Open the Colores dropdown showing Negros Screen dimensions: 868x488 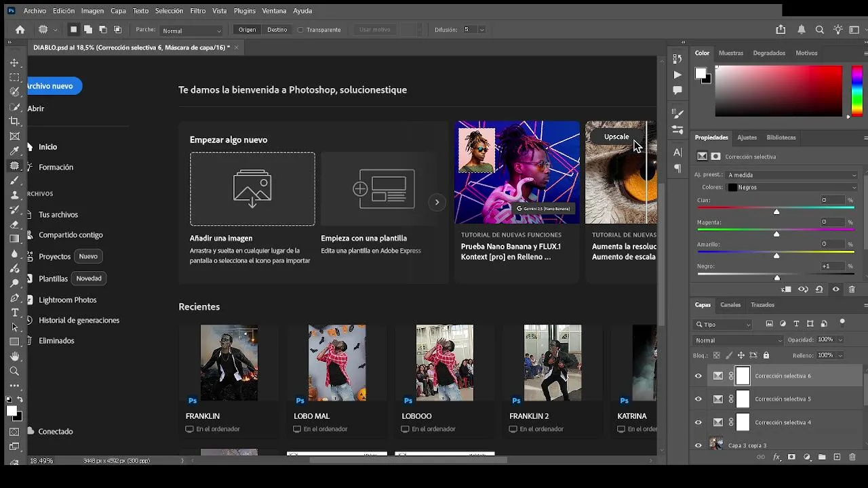click(x=793, y=187)
